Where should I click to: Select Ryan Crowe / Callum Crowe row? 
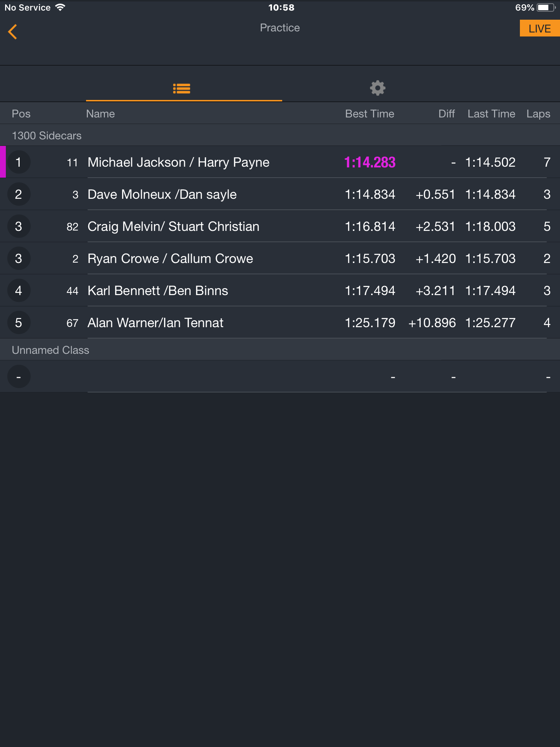point(280,258)
